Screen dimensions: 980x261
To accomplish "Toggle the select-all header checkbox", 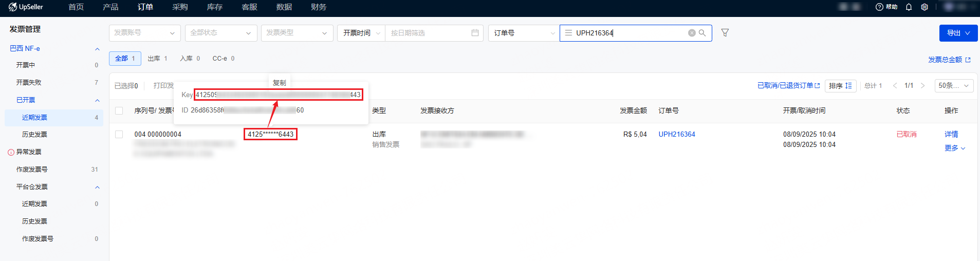I will pos(119,111).
